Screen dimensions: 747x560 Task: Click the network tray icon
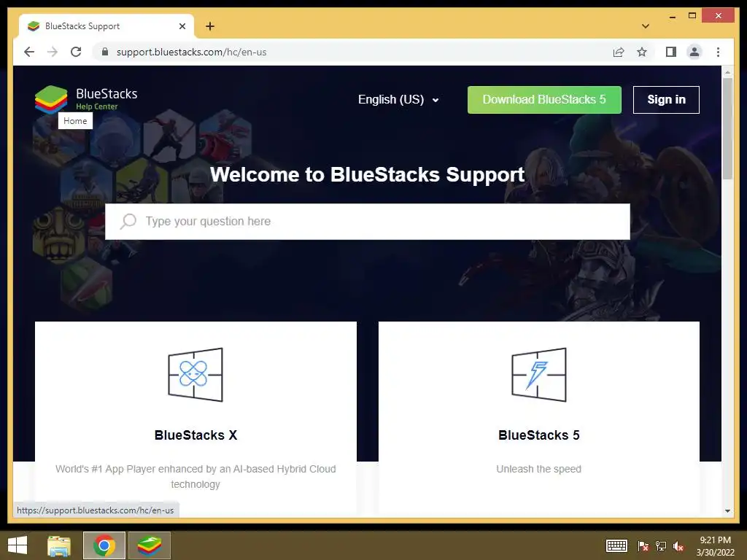[x=661, y=545]
